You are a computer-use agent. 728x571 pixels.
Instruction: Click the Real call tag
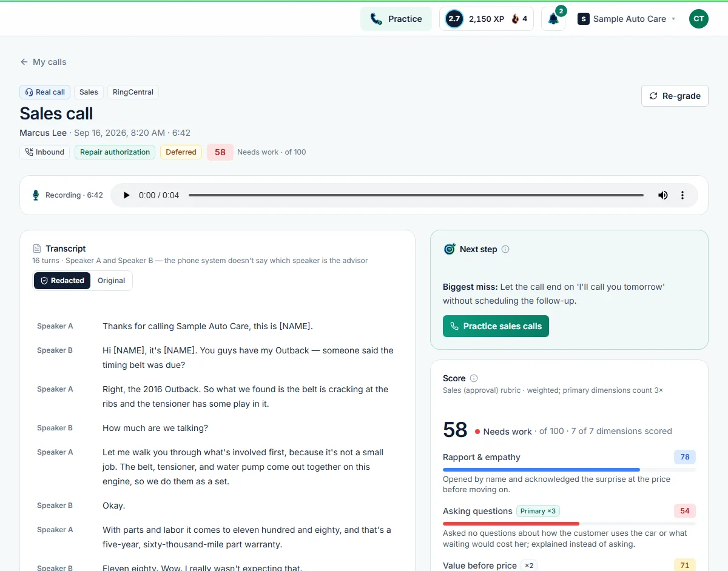point(45,92)
